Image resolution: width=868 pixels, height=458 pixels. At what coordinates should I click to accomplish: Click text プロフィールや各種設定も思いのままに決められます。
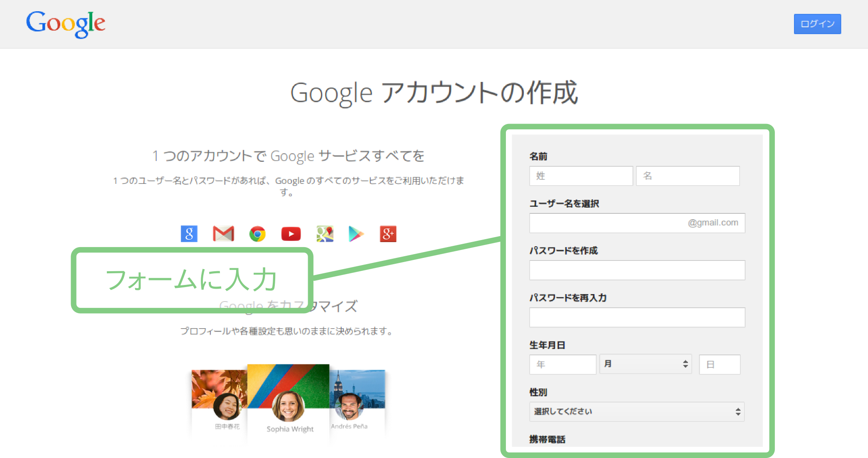(287, 331)
